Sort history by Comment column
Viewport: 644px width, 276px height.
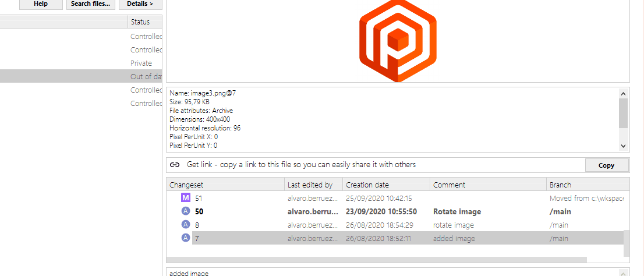coord(489,185)
